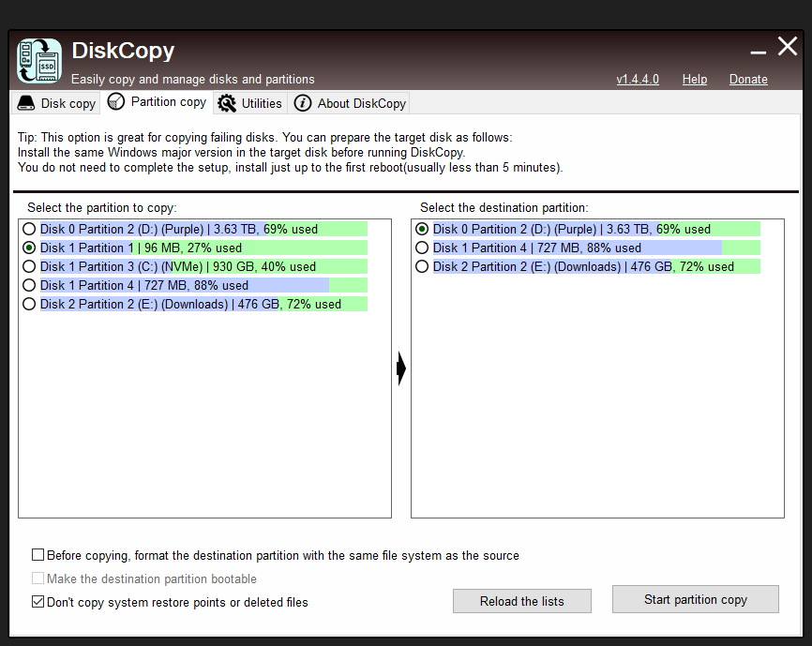Click the DiskCopy SSD logo icon
This screenshot has height=646, width=812.
pos(39,61)
